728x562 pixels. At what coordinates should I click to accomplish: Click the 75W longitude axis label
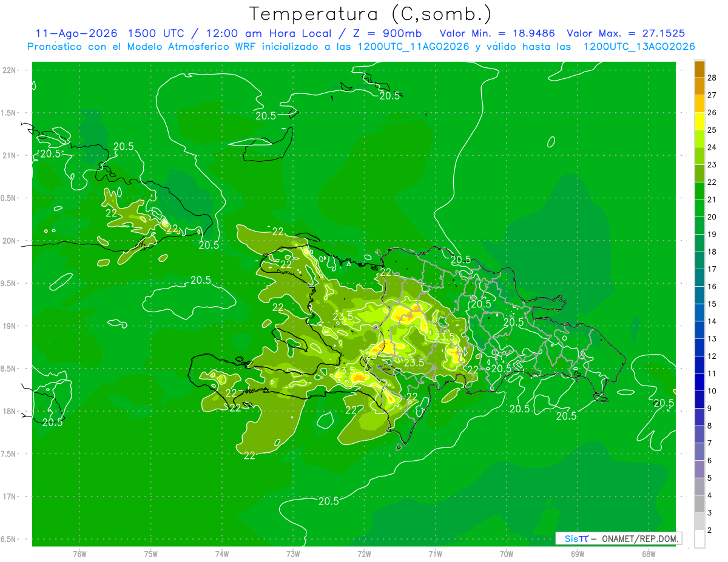[151, 554]
